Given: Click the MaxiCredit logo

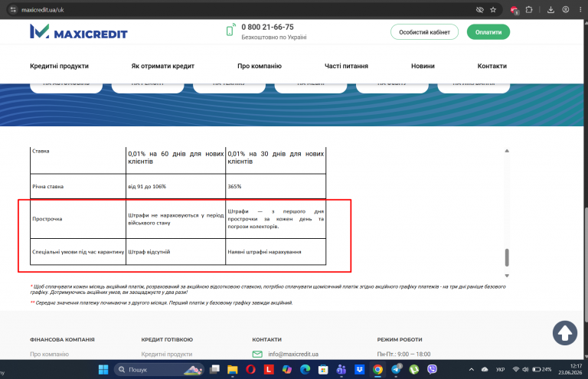Looking at the screenshot, I should pos(79,32).
